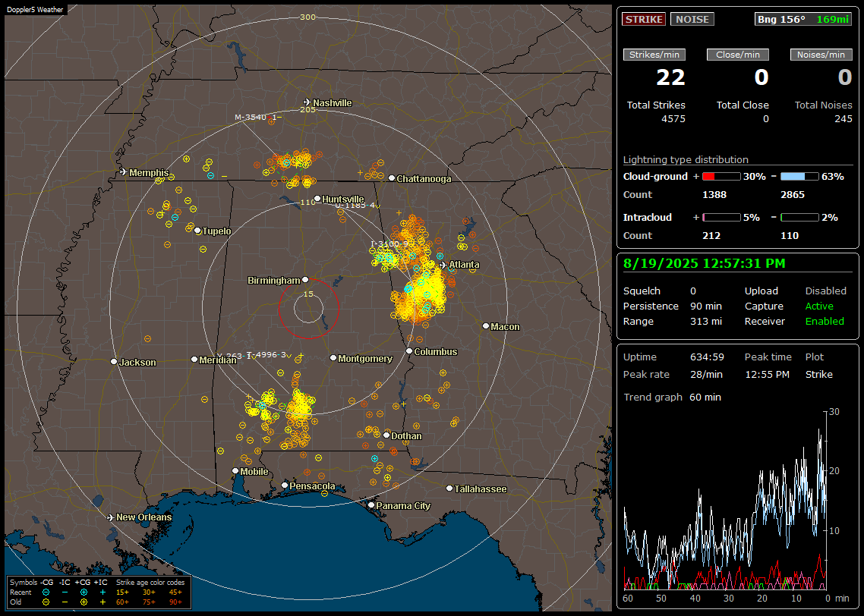Screen dimensions: 864x616
Task: Switch to STRIKE mode
Action: tap(644, 19)
